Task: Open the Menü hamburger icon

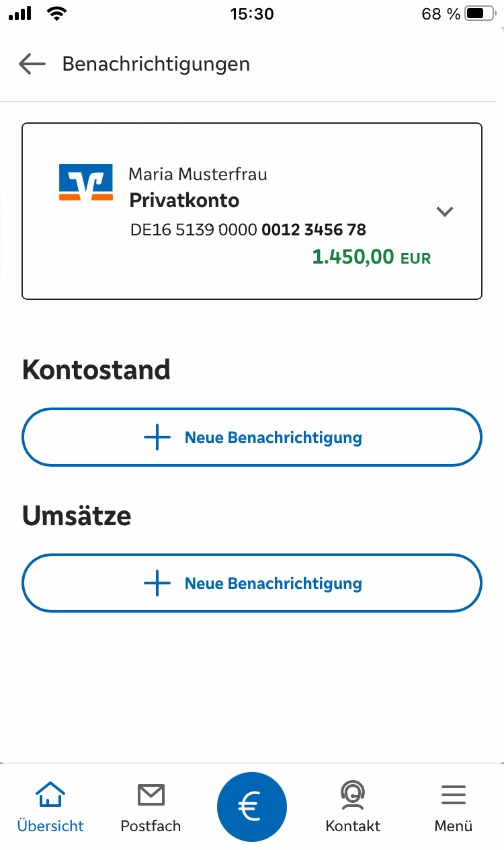Action: tap(454, 795)
